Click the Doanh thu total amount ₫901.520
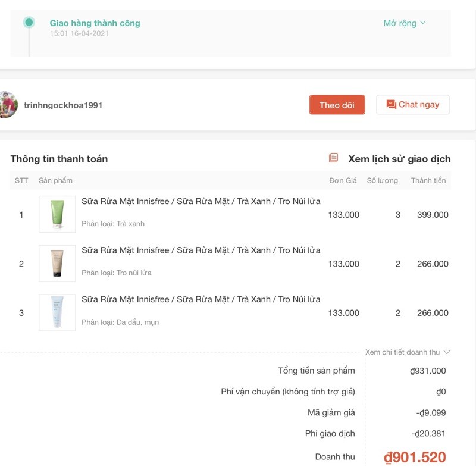The height and width of the screenshot is (476, 476). coord(415,457)
